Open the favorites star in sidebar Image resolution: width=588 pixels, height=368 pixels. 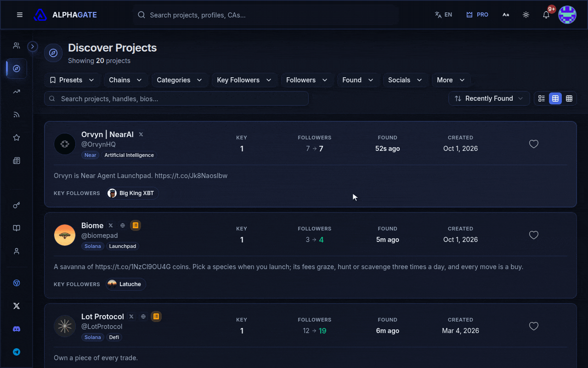17,138
